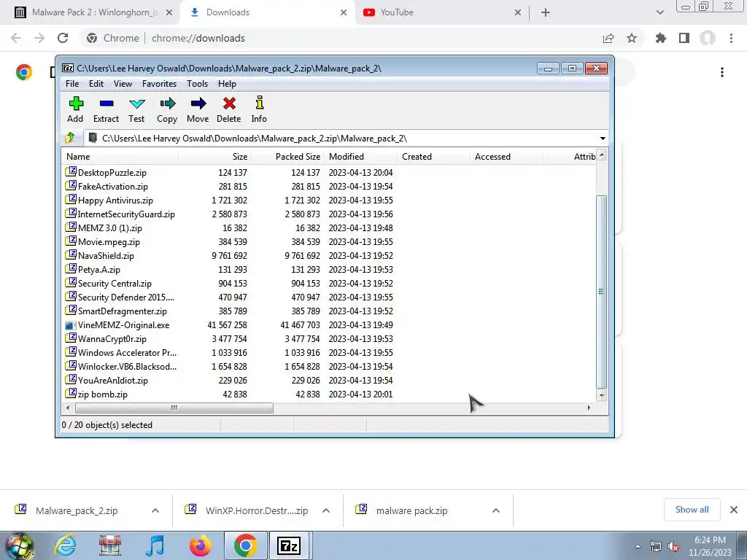The width and height of the screenshot is (747, 560).
Task: Select zip bomb.zip entry
Action: click(103, 394)
